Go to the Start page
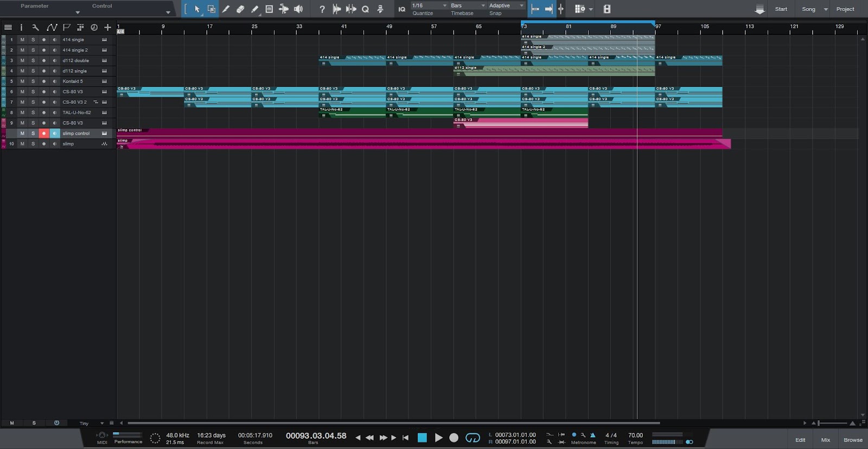868x449 pixels. click(x=781, y=9)
